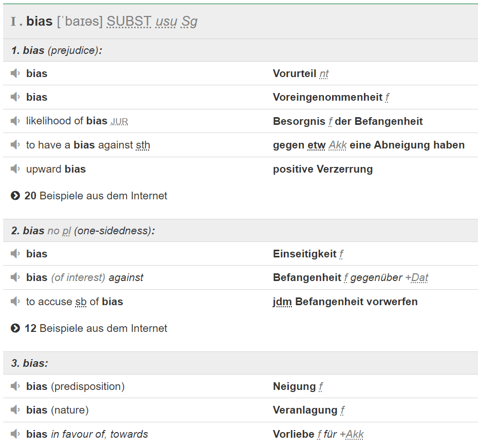Click the 'Akk' grammar abbreviation after 'etw'
Viewport: 478px width, 448px height.
338,145
